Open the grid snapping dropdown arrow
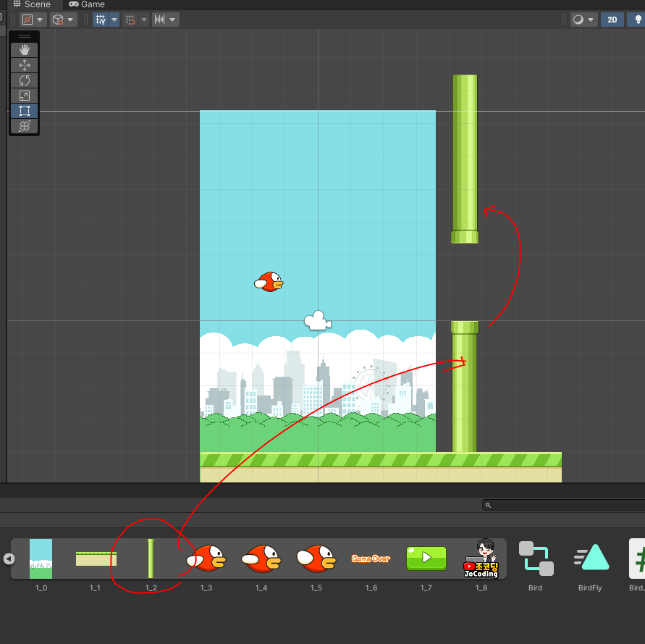 click(x=144, y=20)
